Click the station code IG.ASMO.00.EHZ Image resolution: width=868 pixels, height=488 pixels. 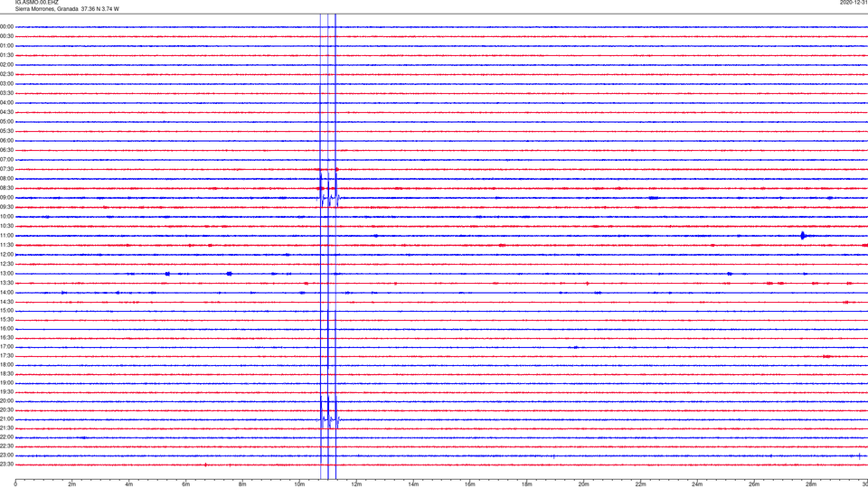[x=36, y=2]
